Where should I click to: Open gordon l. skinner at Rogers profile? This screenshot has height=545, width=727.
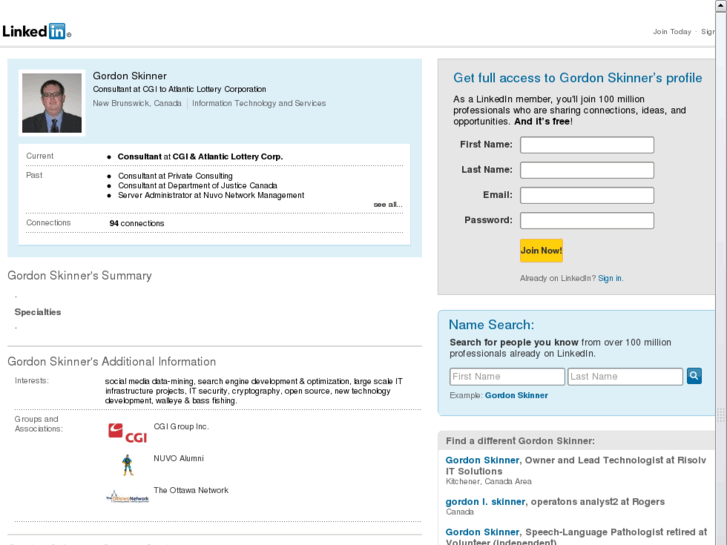(x=485, y=501)
